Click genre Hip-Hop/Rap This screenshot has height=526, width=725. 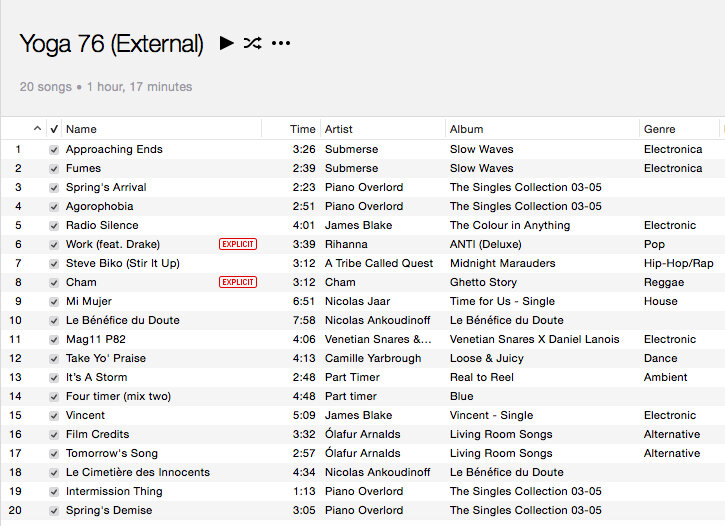point(678,263)
